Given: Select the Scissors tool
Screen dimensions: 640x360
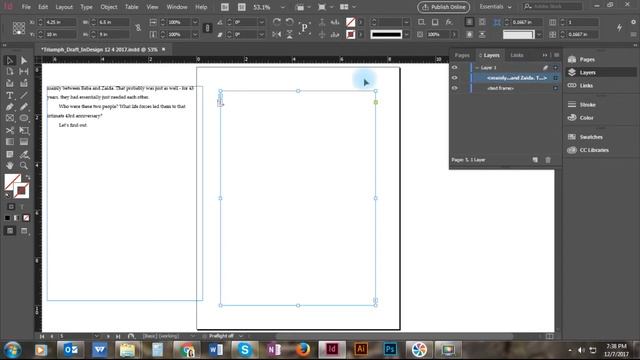Looking at the screenshot, I should [x=10, y=131].
